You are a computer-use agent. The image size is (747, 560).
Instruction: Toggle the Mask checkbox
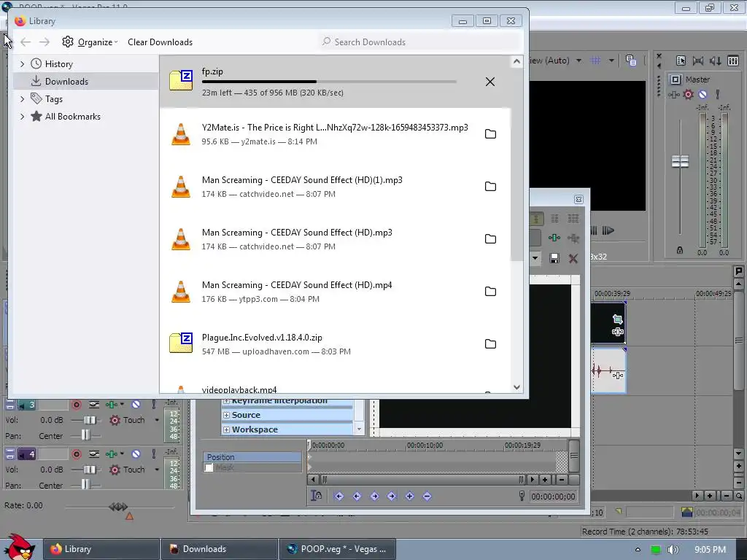[209, 467]
